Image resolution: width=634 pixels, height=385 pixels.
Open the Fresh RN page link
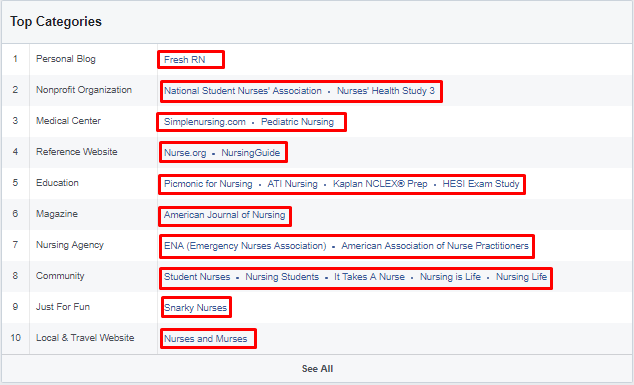[184, 60]
